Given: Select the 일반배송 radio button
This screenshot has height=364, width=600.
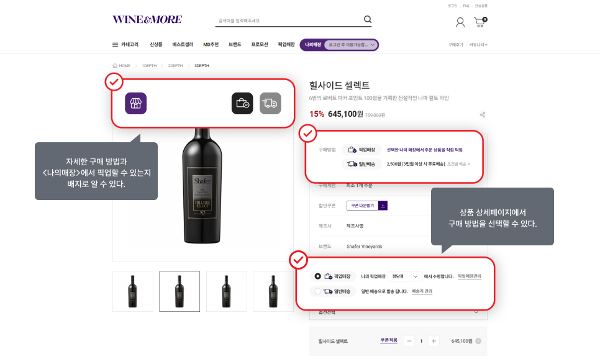Looking at the screenshot, I should pyautogui.click(x=317, y=291).
